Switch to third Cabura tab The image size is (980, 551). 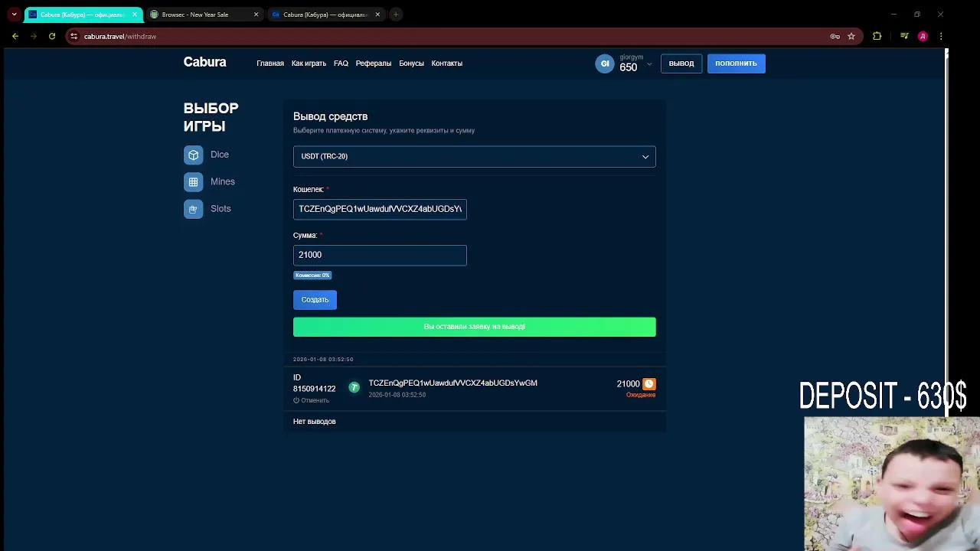(x=327, y=15)
